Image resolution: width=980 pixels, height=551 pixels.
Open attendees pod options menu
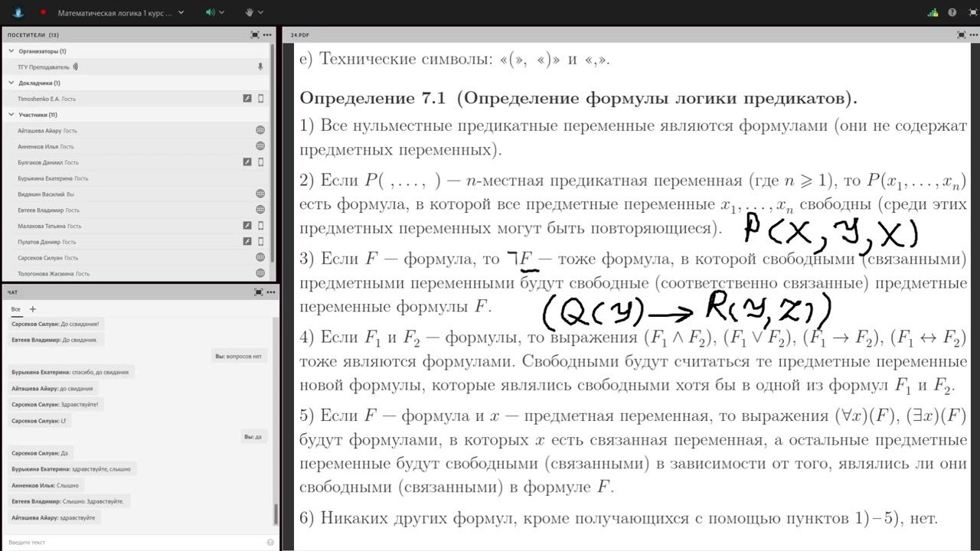(267, 35)
